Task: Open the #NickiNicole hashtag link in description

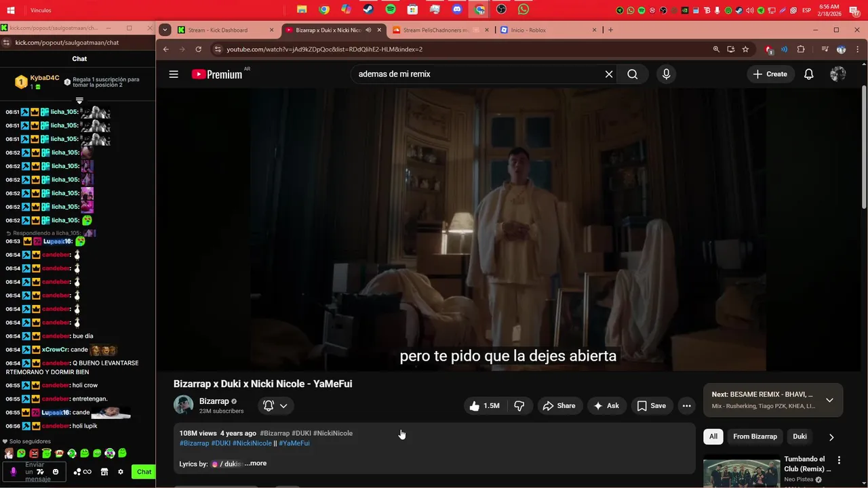Action: 252,443
